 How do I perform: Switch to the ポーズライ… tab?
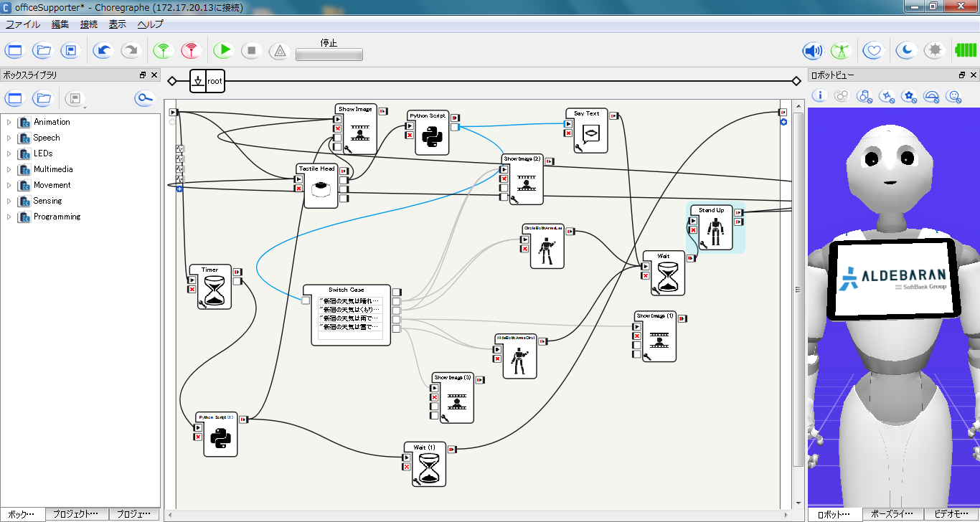click(893, 514)
